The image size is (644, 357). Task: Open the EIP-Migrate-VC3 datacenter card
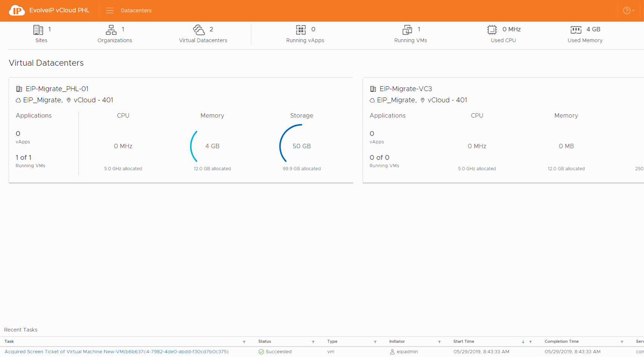click(x=406, y=89)
